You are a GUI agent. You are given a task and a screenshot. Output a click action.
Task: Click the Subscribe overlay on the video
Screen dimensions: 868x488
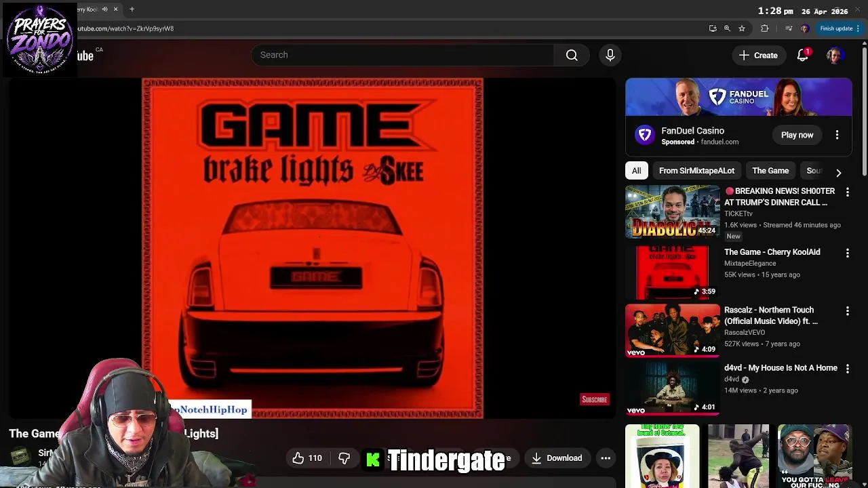594,399
